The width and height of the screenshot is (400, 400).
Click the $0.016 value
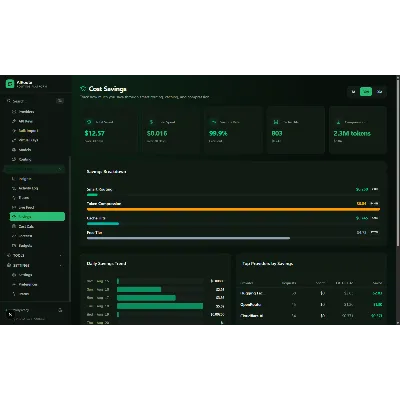[x=157, y=133]
